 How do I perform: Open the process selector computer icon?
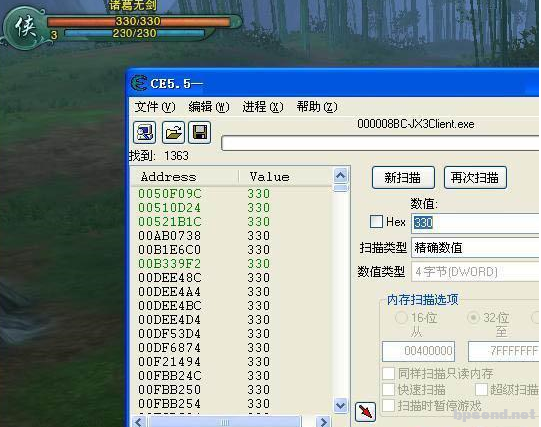(145, 132)
